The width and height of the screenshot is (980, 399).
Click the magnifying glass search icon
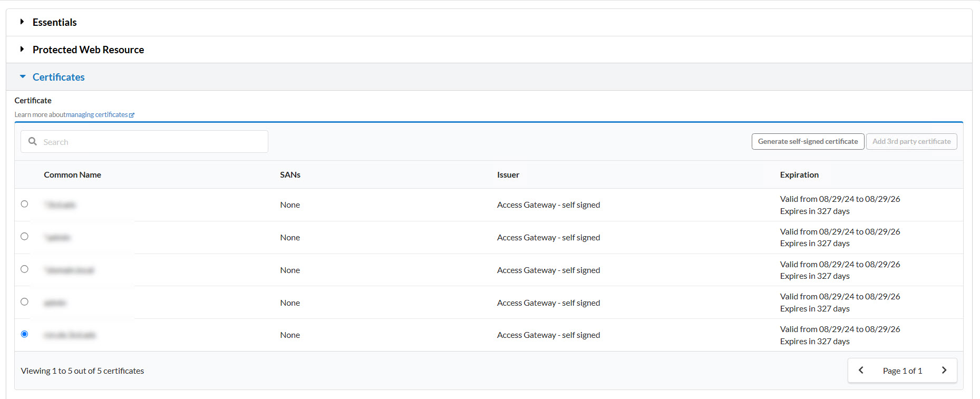(33, 141)
